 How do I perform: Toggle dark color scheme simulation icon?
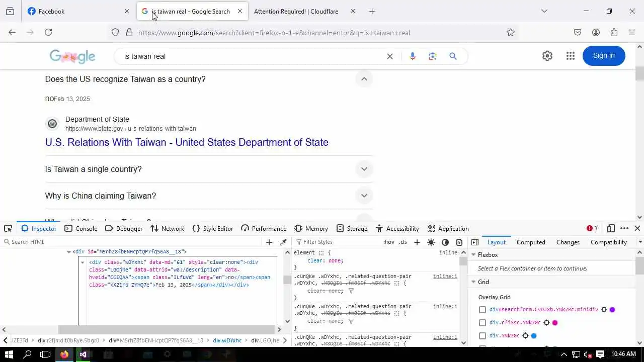point(445,242)
